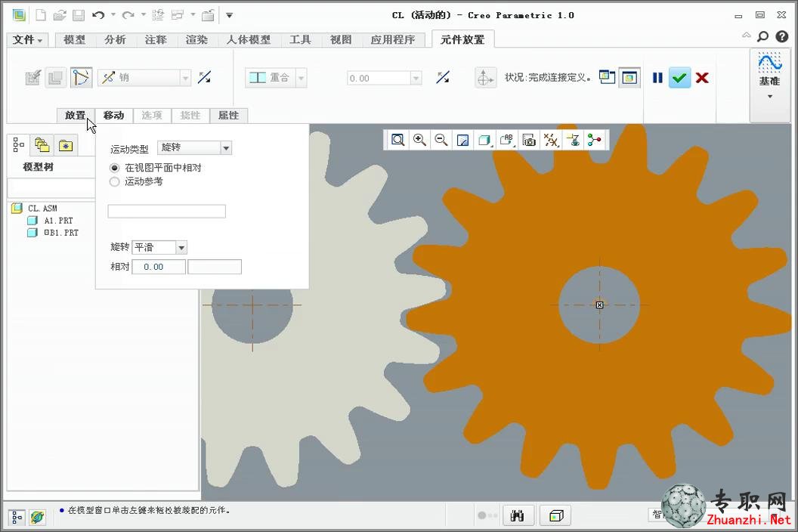
Task: Open the 旋转 dropdown showing 平滑
Action: (x=159, y=247)
